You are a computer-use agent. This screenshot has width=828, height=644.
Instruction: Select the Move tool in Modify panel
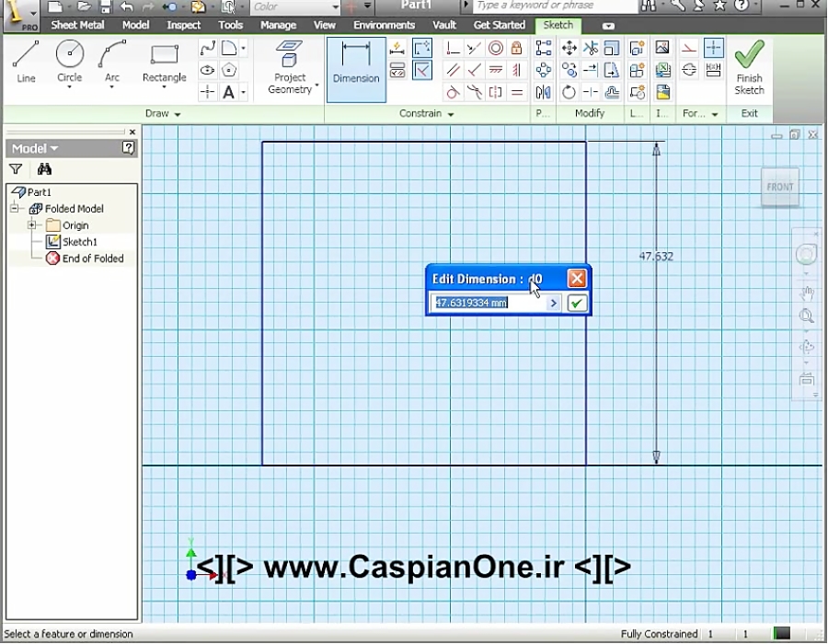click(569, 48)
